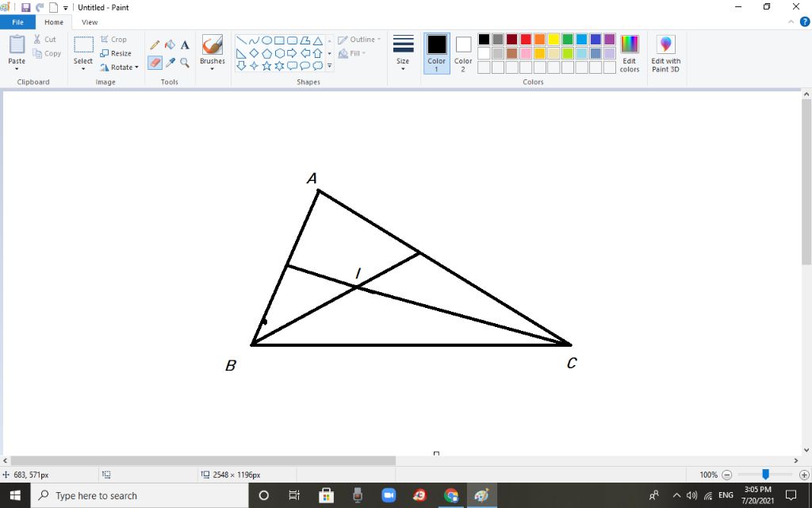Open Edit colors dialog

630,54
